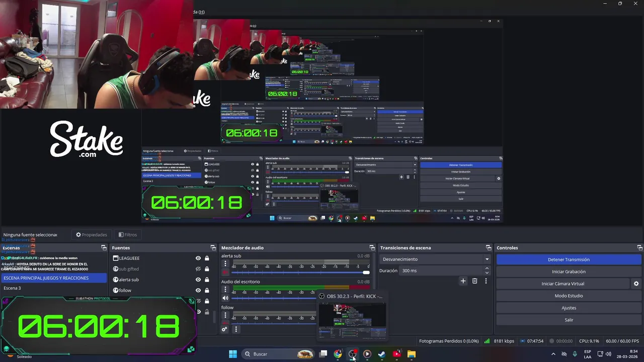Image resolution: width=644 pixels, height=362 pixels.
Task: Open advanced audio properties gear icon
Action: (224, 329)
